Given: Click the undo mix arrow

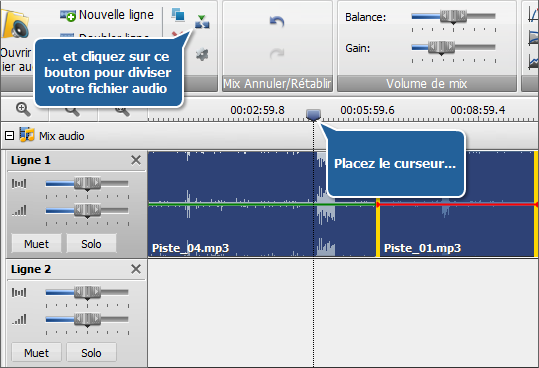Looking at the screenshot, I should 277,22.
